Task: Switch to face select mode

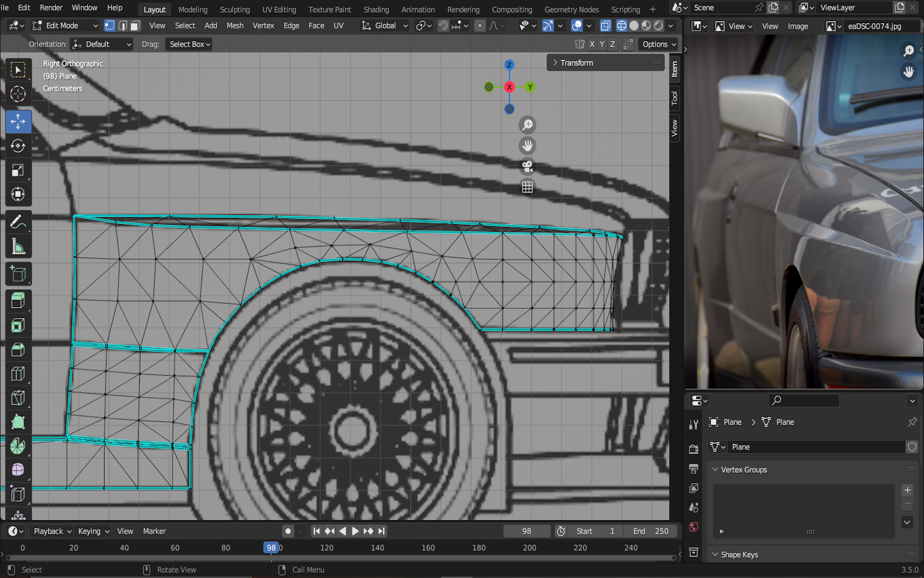Action: 135,26
